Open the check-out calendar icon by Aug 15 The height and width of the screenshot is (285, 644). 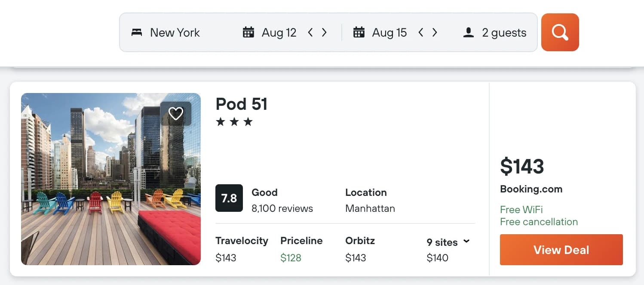coord(359,32)
